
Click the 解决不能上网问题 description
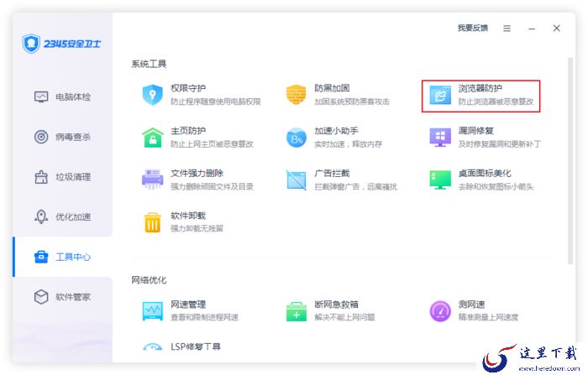click(x=344, y=317)
